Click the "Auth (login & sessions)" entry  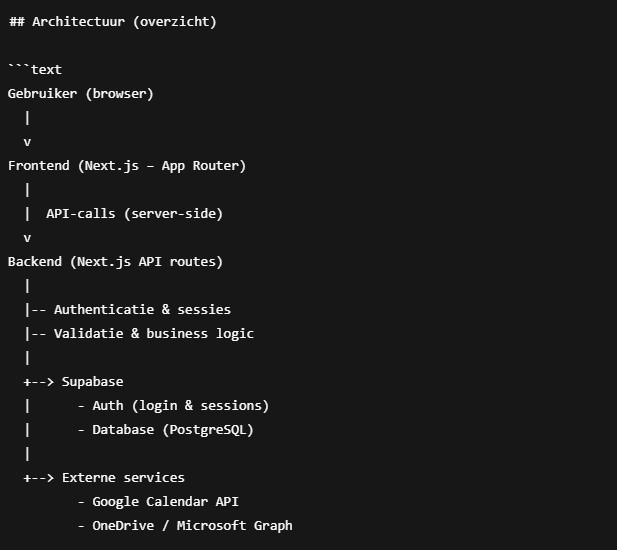coord(180,405)
